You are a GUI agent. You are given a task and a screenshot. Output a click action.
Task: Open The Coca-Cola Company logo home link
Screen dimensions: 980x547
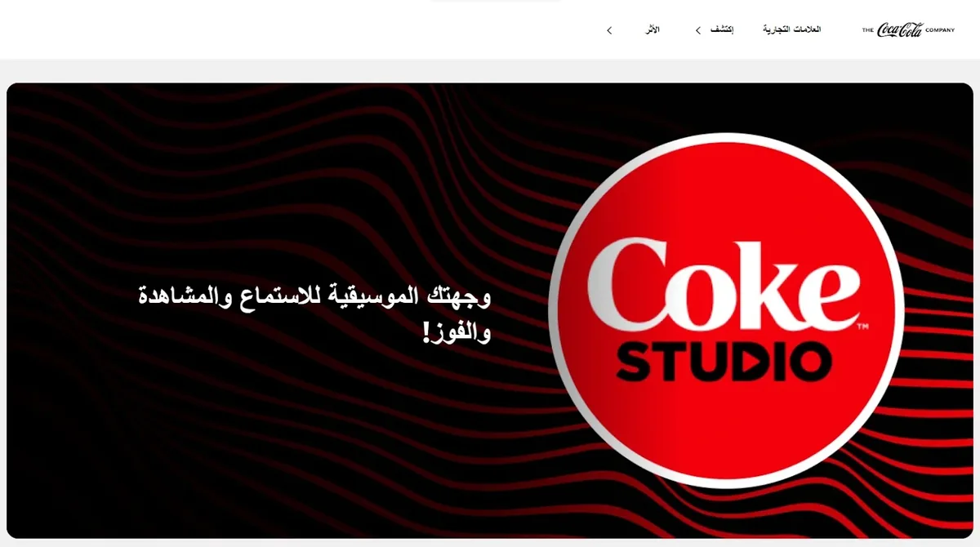point(908,30)
